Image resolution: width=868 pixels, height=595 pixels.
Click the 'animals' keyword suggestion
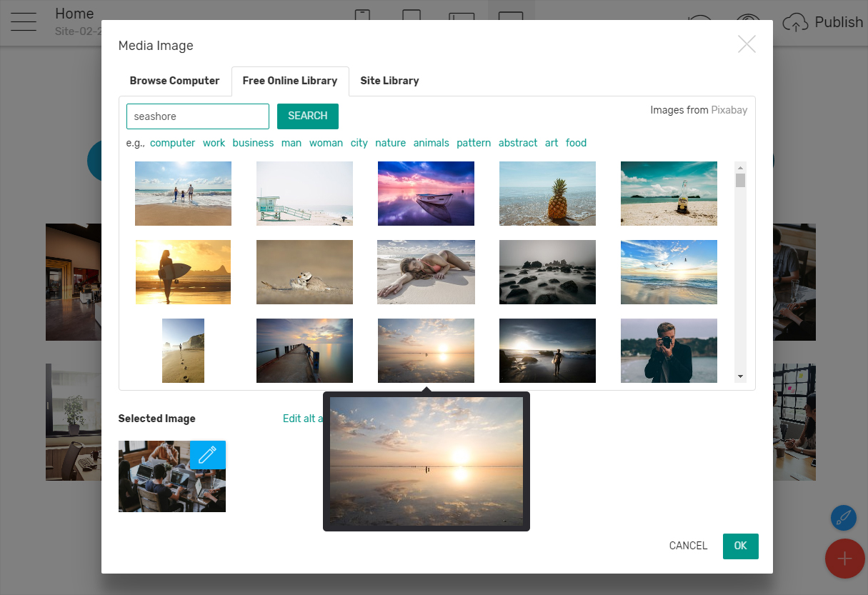tap(431, 143)
